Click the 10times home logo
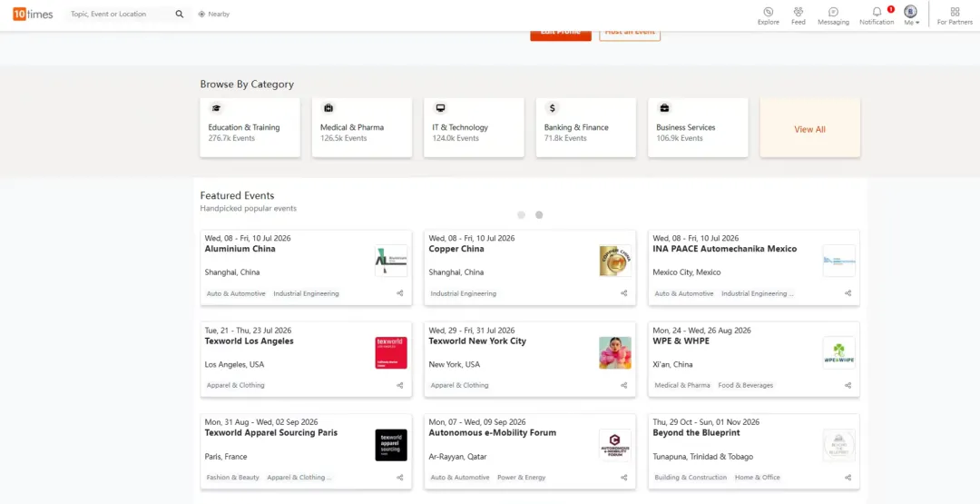 click(x=33, y=15)
